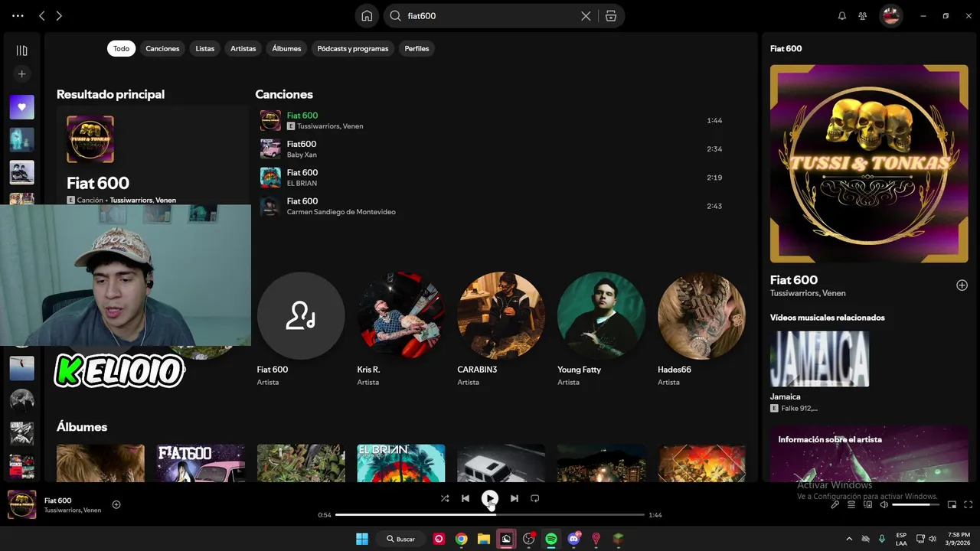Image resolution: width=980 pixels, height=551 pixels.
Task: Toggle repeat mode
Action: coord(535,498)
